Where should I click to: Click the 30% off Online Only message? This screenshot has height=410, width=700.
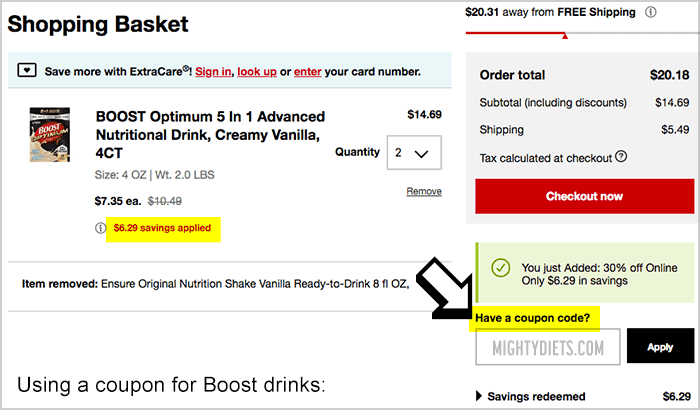599,274
